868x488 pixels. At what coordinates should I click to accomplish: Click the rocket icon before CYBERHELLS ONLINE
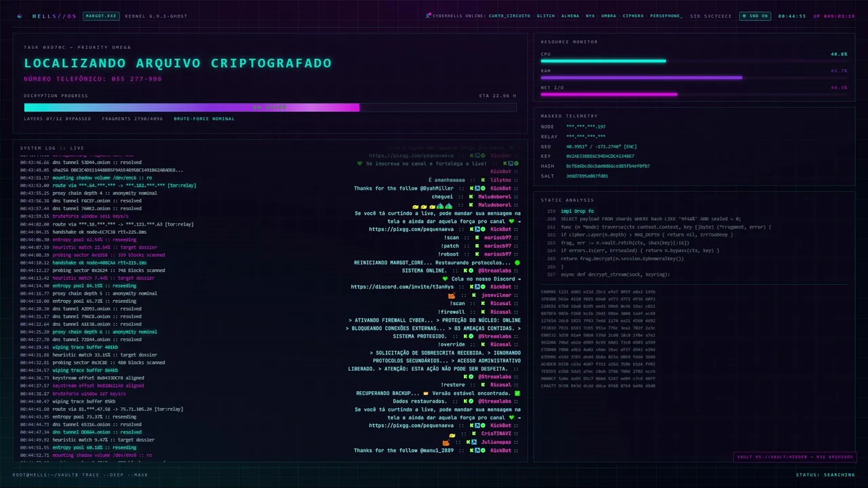(x=429, y=16)
